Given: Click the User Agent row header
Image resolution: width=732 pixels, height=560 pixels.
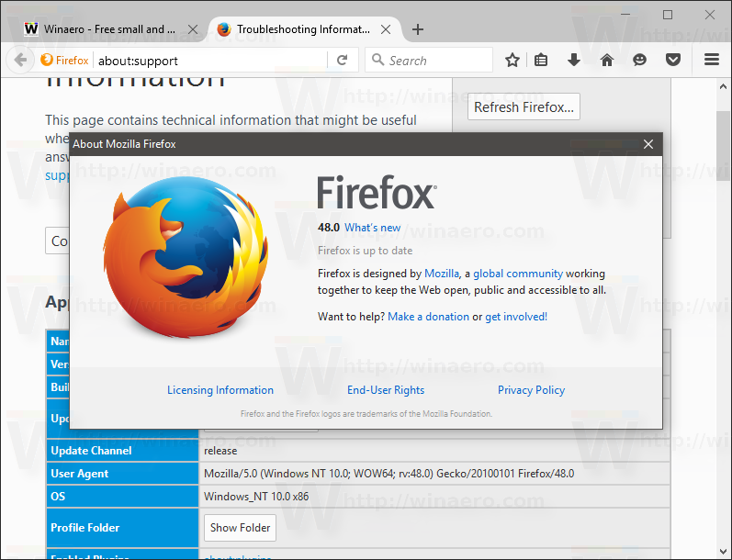Looking at the screenshot, I should pos(123,473).
